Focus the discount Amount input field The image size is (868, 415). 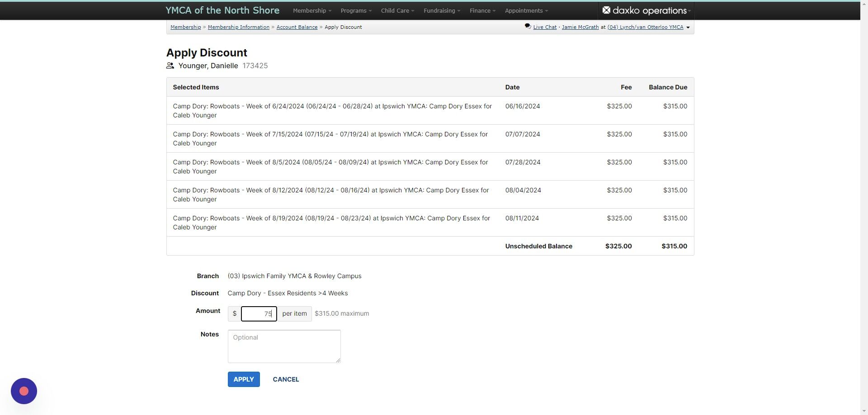pyautogui.click(x=259, y=313)
